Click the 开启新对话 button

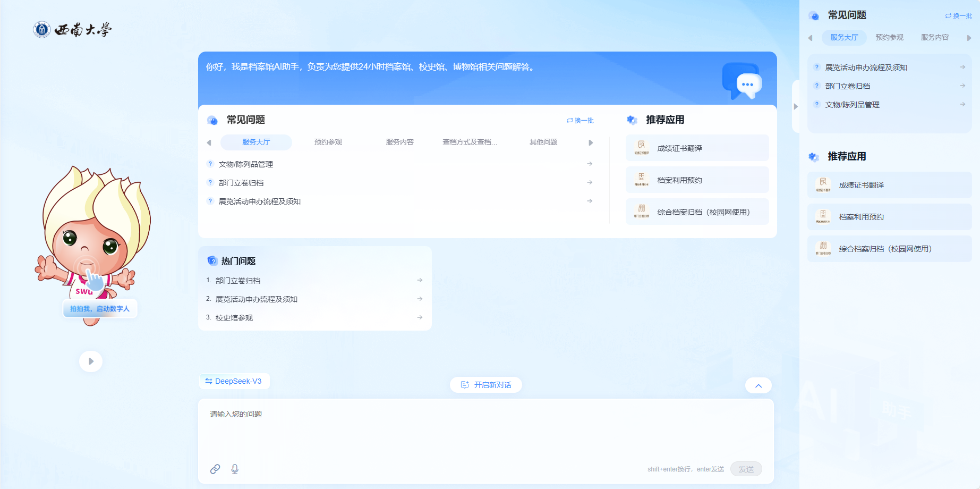point(485,384)
